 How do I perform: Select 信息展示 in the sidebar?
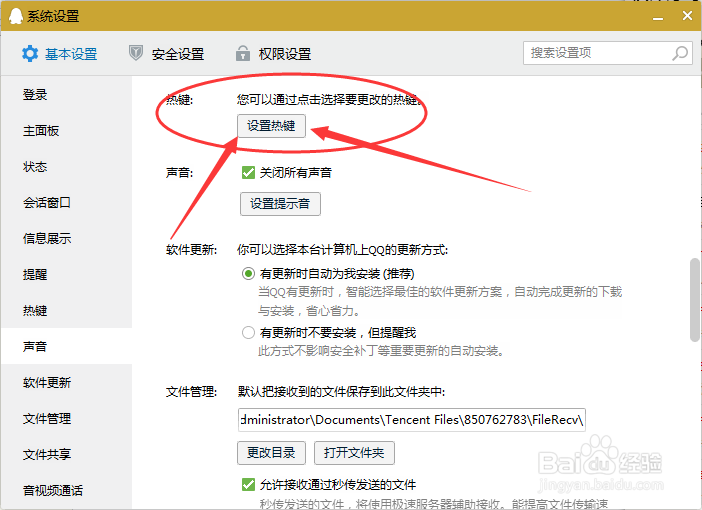click(x=66, y=238)
